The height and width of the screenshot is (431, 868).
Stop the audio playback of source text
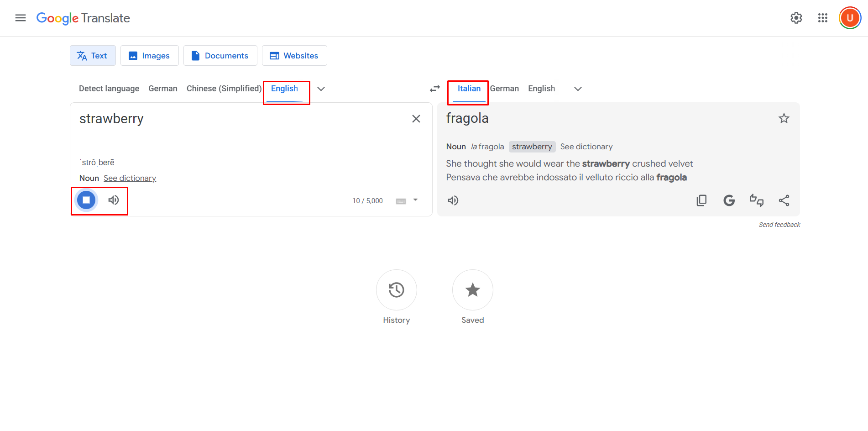(x=85, y=200)
